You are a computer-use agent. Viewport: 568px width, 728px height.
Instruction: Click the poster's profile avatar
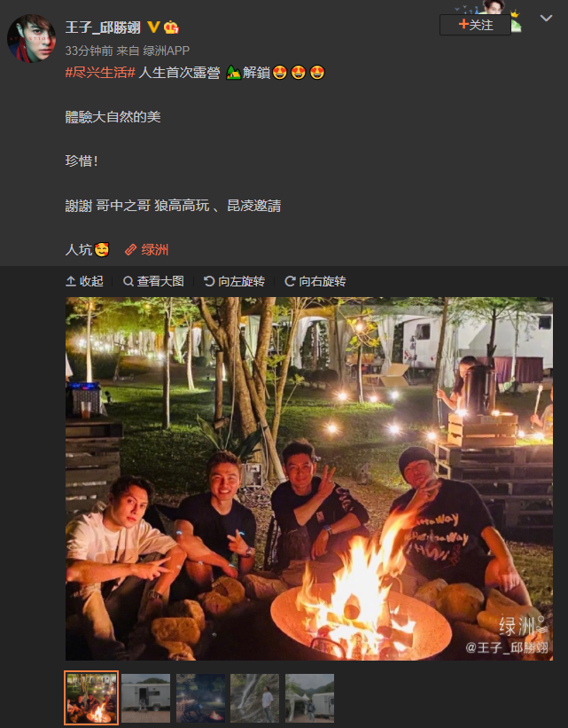[x=32, y=38]
